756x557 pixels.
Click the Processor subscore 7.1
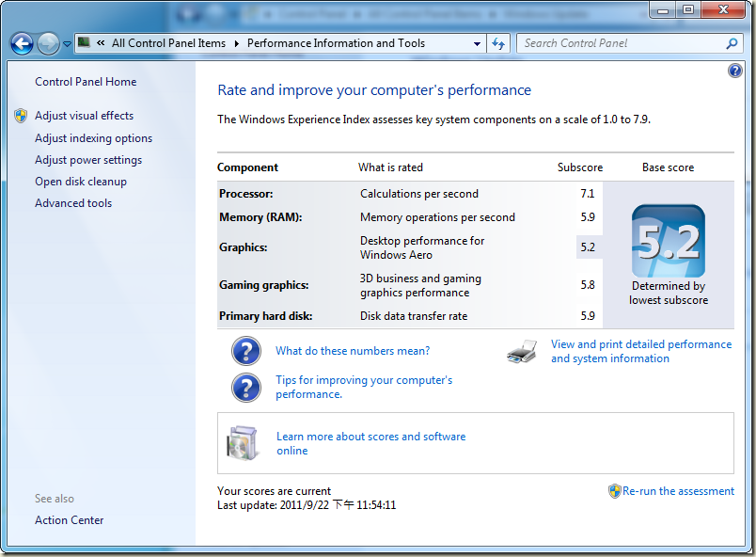pyautogui.click(x=588, y=194)
